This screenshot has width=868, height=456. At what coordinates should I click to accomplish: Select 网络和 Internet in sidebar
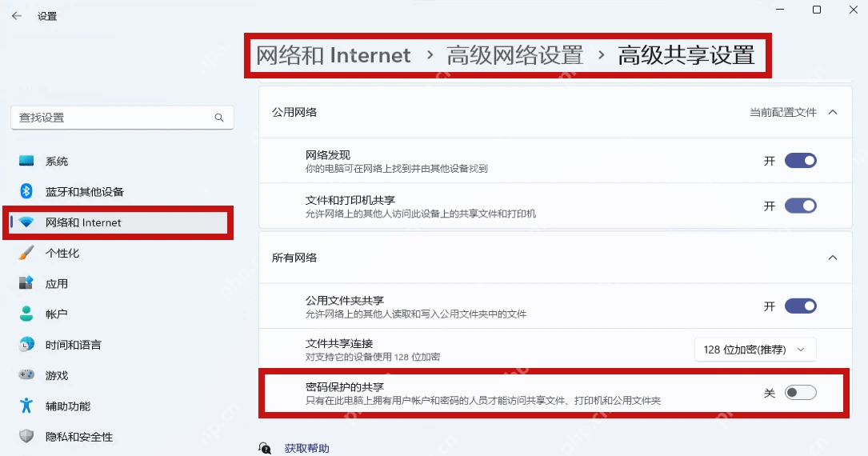[x=118, y=222]
